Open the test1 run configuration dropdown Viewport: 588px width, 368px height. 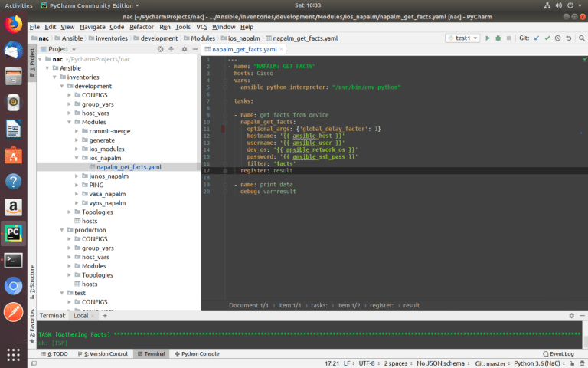click(462, 38)
